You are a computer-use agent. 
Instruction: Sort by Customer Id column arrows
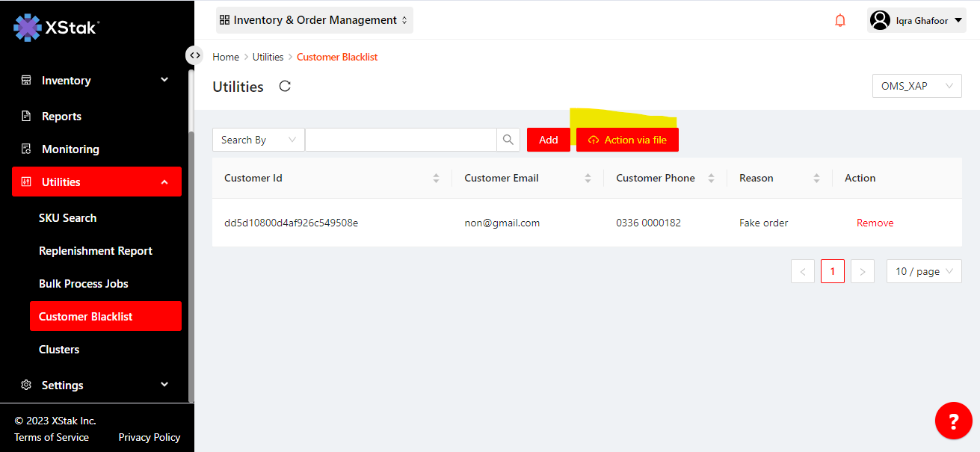[x=436, y=179]
